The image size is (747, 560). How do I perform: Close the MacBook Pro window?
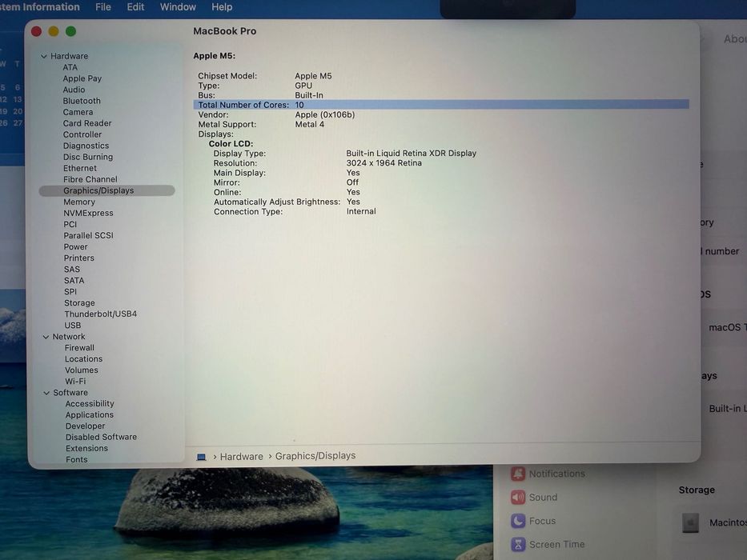tap(36, 31)
